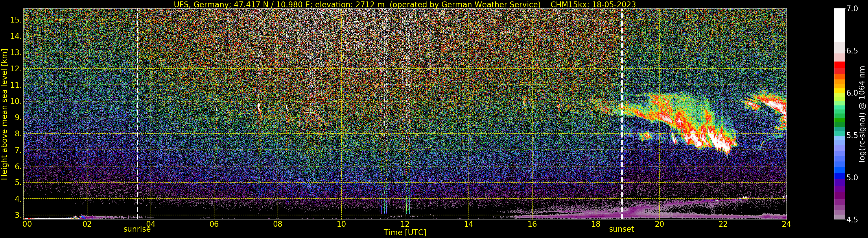Click the height axis tick '10.'

click(x=16, y=101)
